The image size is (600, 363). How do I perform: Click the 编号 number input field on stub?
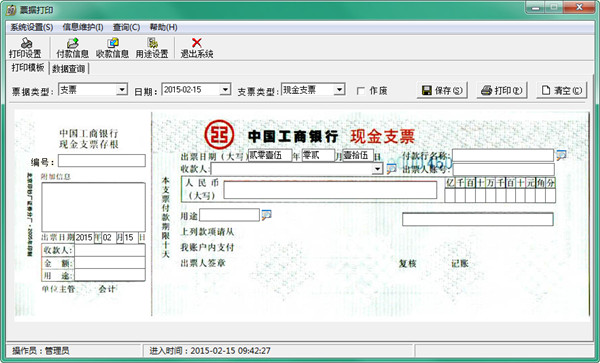click(102, 161)
